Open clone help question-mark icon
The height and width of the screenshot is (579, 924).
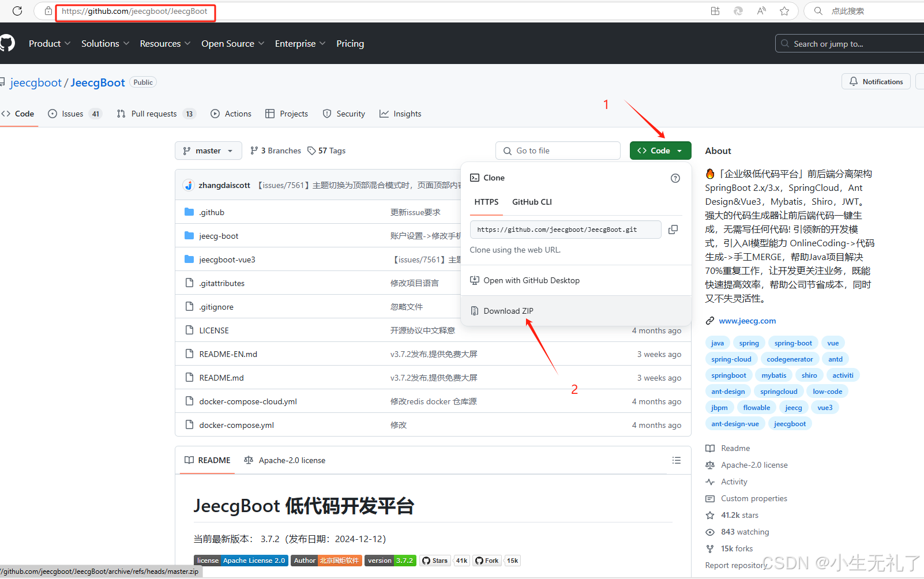pos(675,178)
